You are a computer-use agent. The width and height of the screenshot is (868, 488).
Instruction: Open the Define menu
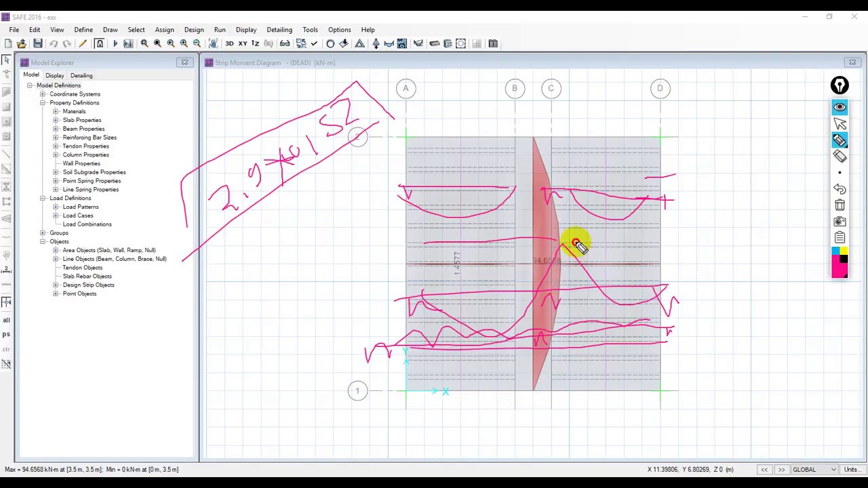(x=83, y=30)
